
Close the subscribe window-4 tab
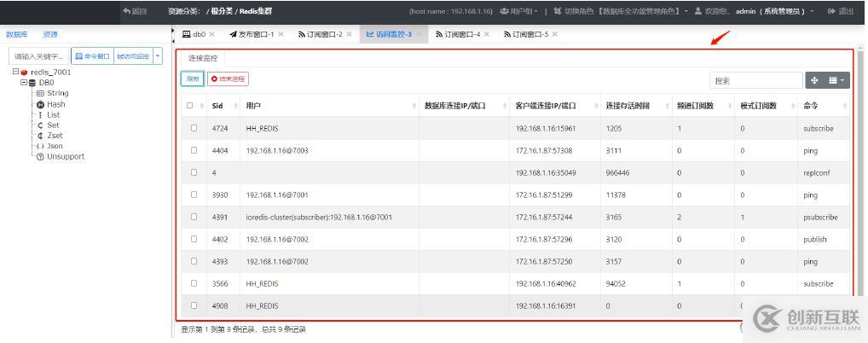[486, 34]
